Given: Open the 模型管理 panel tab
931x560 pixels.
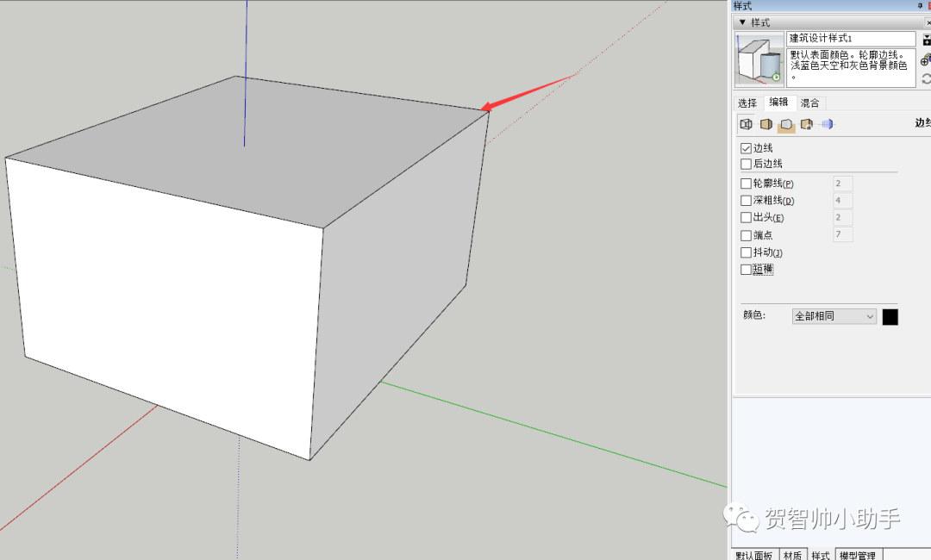Looking at the screenshot, I should point(858,555).
